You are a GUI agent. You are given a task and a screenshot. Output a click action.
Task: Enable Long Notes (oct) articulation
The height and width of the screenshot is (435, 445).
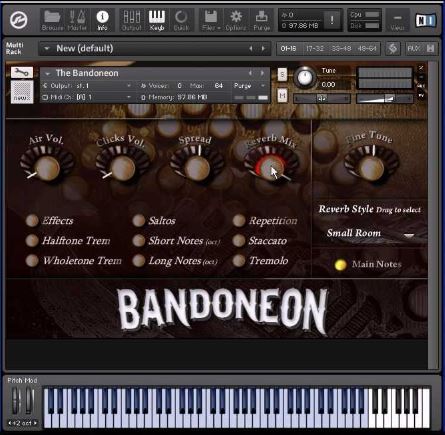(x=139, y=260)
